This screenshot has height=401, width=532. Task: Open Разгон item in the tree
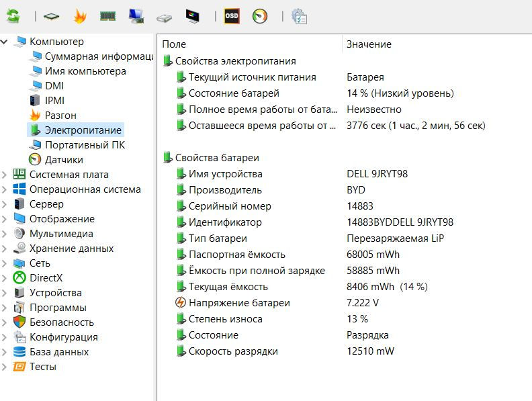(x=60, y=116)
